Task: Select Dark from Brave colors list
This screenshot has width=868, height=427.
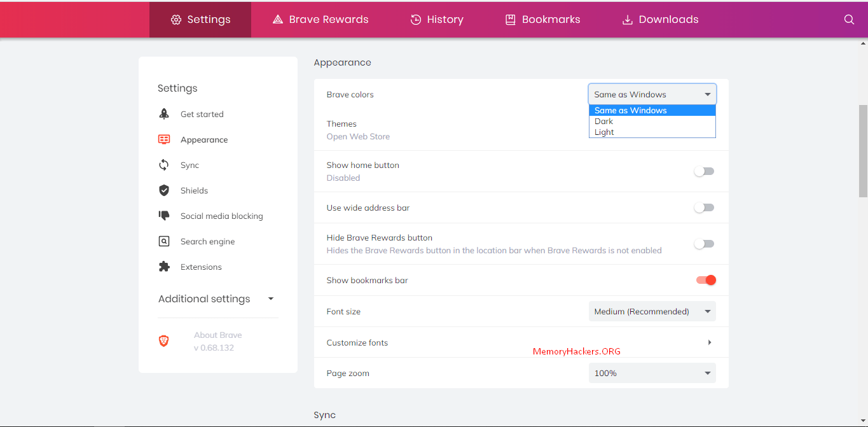Action: (x=652, y=121)
